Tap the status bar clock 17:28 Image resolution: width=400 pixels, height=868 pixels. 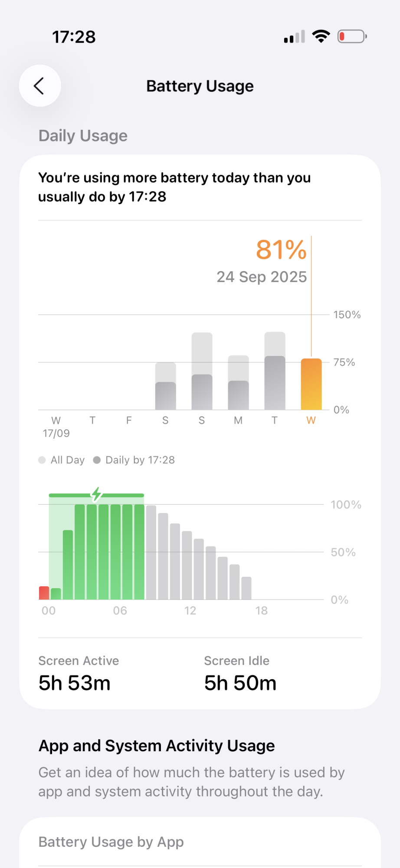coord(74,37)
